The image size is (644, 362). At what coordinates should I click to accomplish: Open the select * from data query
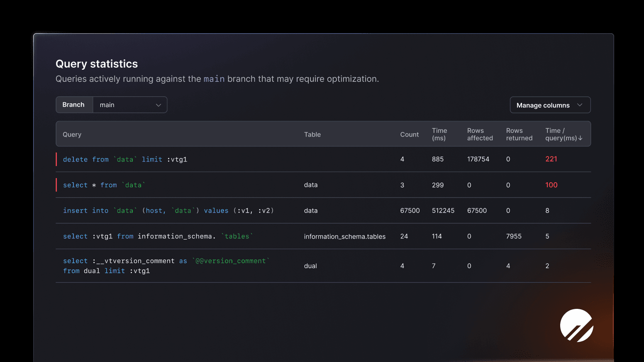pyautogui.click(x=104, y=185)
